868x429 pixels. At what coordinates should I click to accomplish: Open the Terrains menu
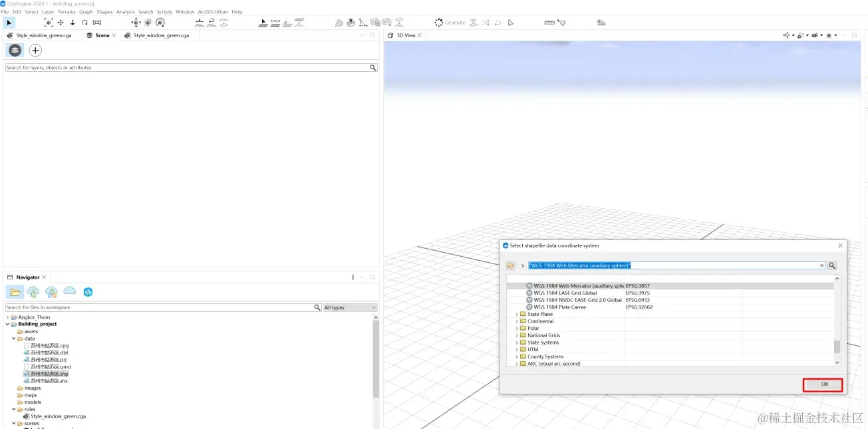pyautogui.click(x=67, y=12)
